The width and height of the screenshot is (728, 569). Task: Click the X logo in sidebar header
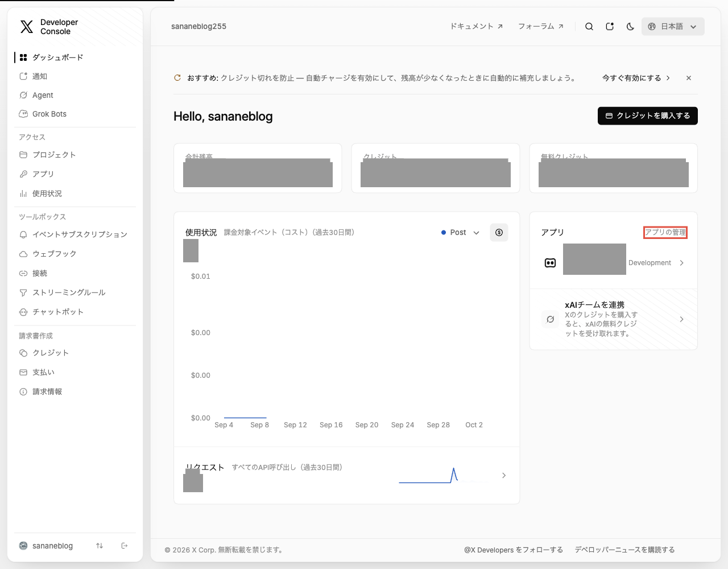[x=27, y=27]
